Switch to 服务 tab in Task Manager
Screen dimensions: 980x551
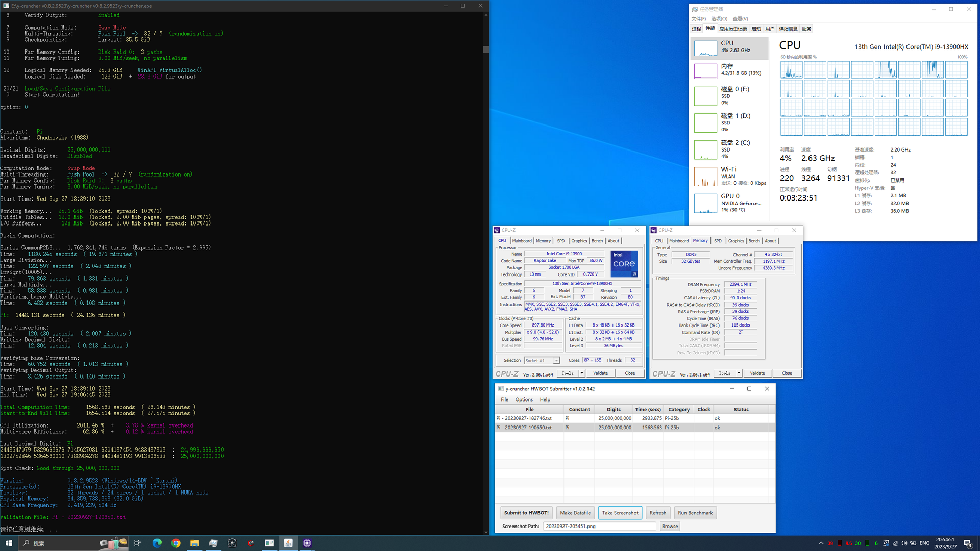[x=806, y=29]
